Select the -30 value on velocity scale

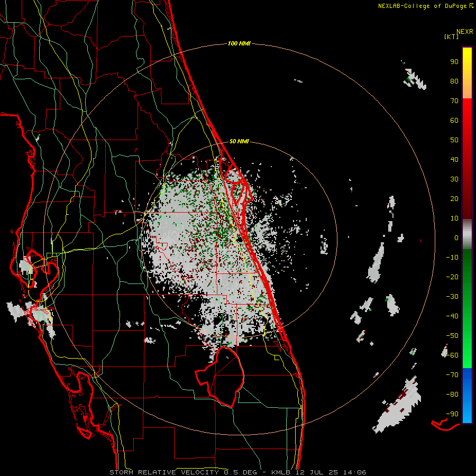(x=452, y=297)
